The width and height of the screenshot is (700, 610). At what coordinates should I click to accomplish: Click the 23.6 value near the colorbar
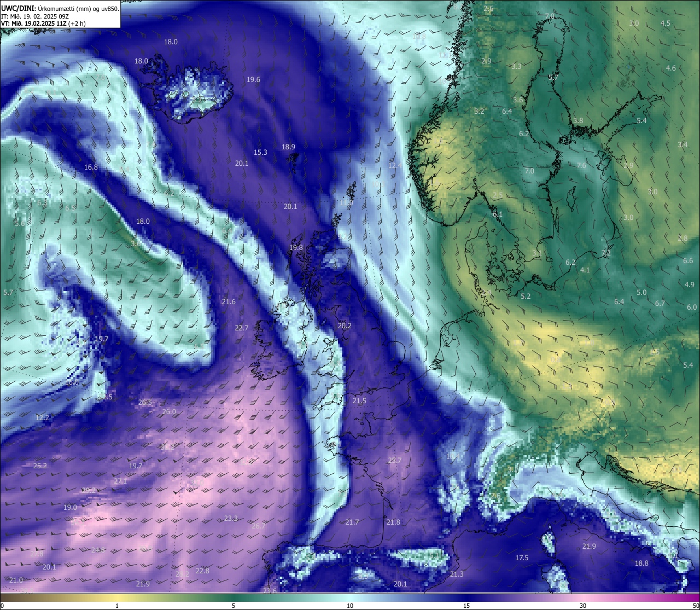tap(270, 590)
